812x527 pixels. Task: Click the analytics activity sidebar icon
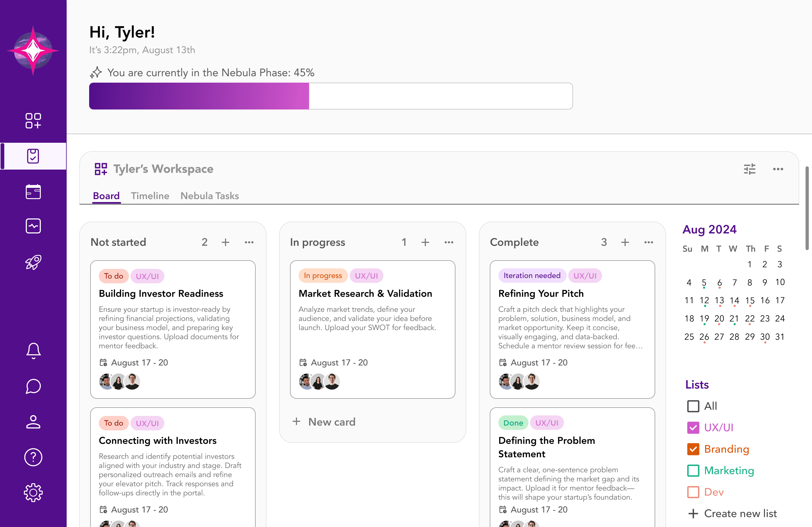[x=33, y=226]
